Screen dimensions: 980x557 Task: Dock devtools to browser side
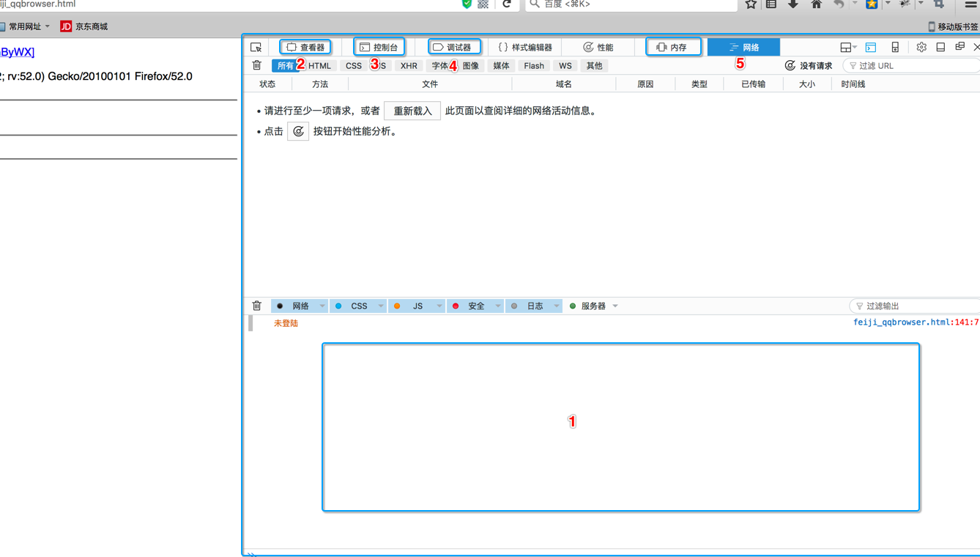940,47
